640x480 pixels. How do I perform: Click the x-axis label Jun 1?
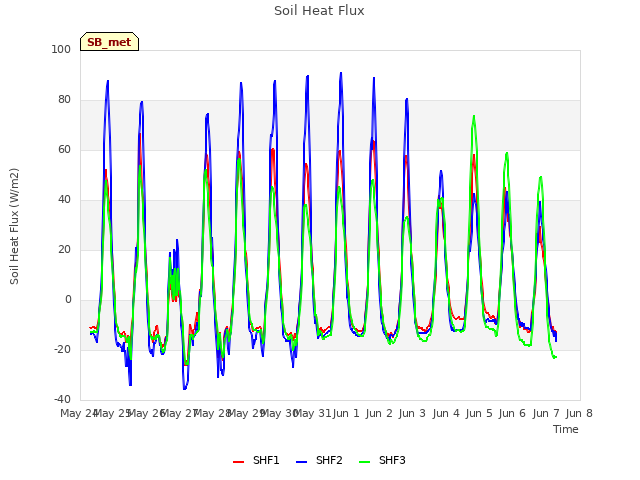click(346, 413)
